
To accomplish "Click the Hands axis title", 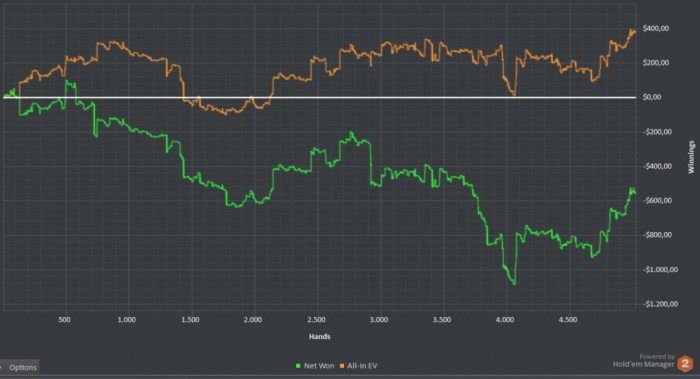I will click(320, 336).
